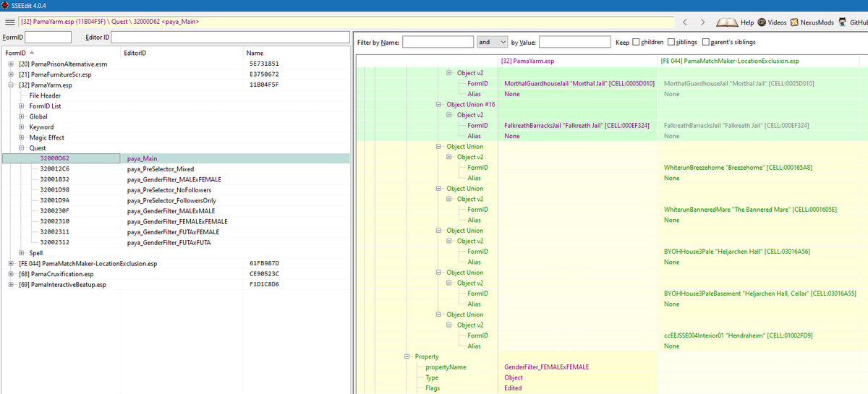Image resolution: width=868 pixels, height=394 pixels.
Task: Click ccEEJSSE004Interior01 "Hendraheim" value
Action: (x=738, y=335)
